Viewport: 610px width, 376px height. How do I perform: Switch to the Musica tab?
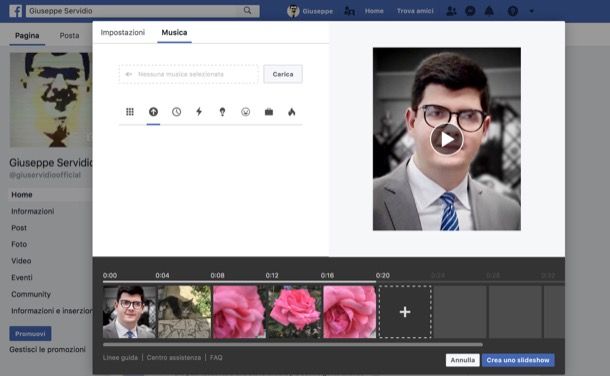click(174, 33)
